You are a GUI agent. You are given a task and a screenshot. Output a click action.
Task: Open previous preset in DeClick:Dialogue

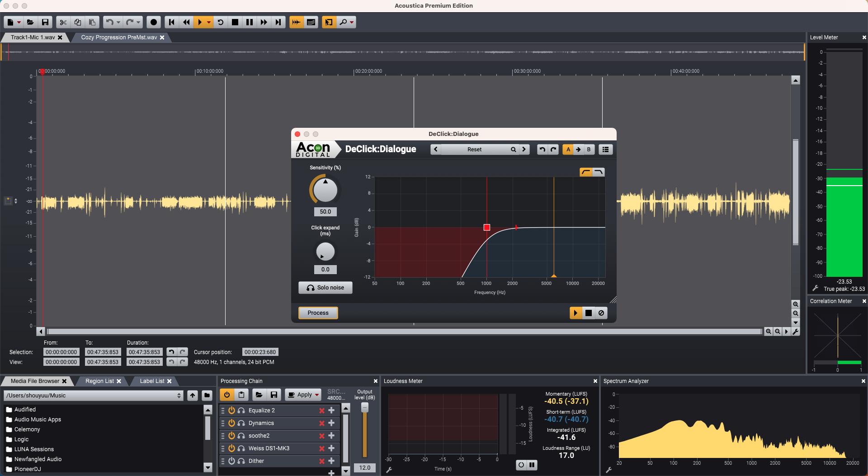436,149
